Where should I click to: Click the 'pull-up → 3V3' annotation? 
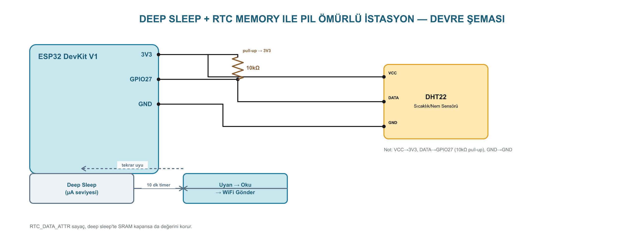[257, 51]
